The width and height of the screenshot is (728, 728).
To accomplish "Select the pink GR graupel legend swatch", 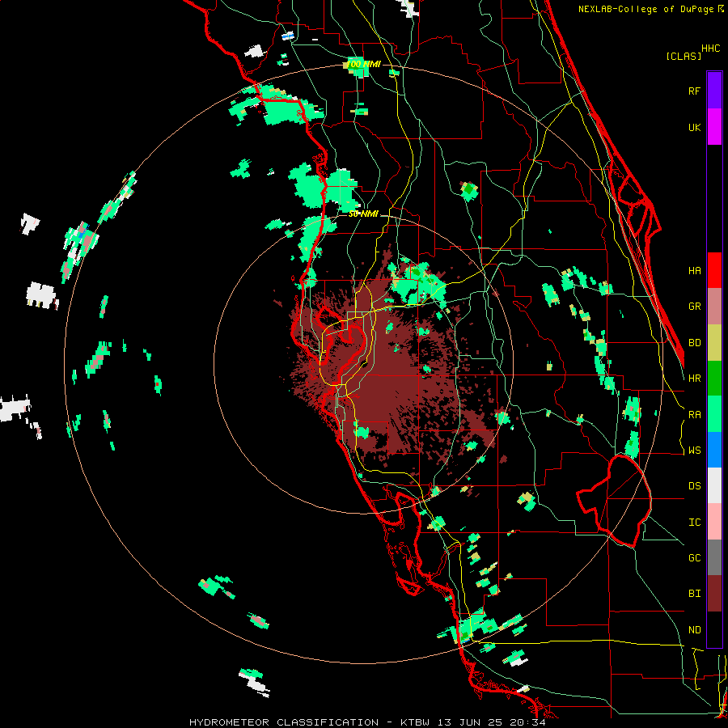I will click(714, 307).
